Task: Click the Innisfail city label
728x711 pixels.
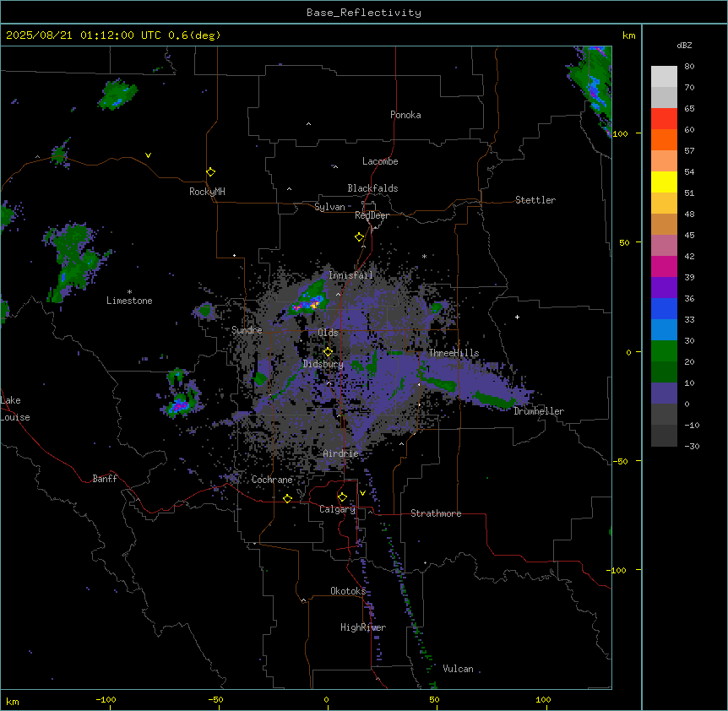Action: click(x=350, y=275)
